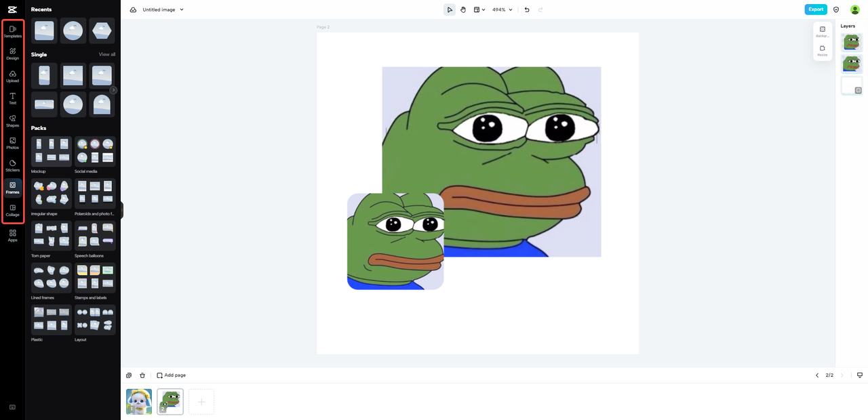Open the Torn paper frames pack
The height and width of the screenshot is (420, 868).
[x=52, y=236]
